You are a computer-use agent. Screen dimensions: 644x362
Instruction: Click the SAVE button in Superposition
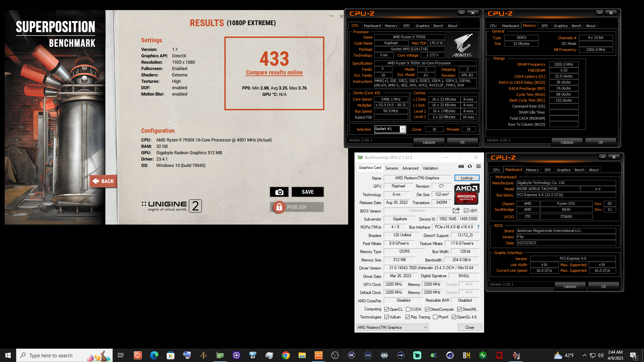(x=308, y=192)
